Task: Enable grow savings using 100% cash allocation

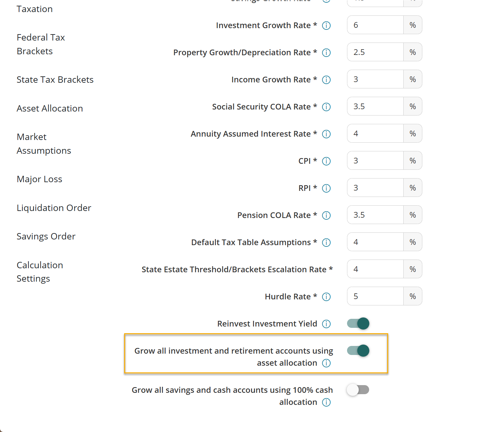Action: (358, 390)
